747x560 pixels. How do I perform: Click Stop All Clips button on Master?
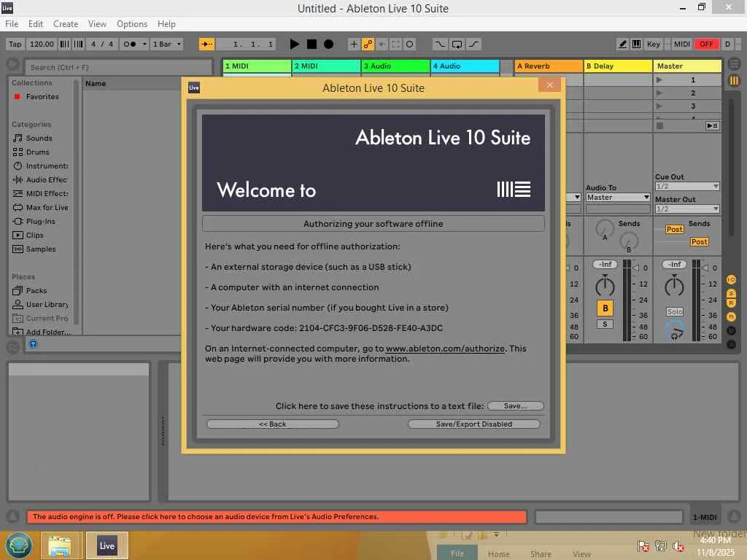click(x=659, y=125)
